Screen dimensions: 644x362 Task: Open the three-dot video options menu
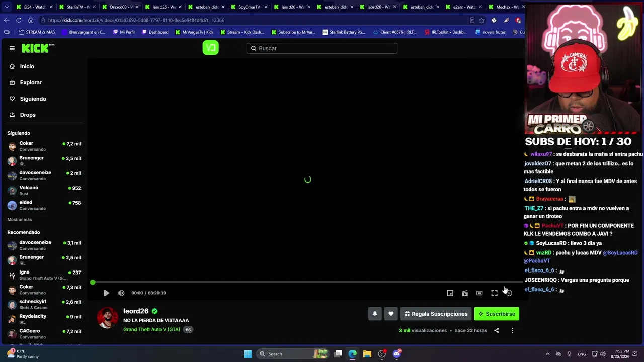(512, 330)
